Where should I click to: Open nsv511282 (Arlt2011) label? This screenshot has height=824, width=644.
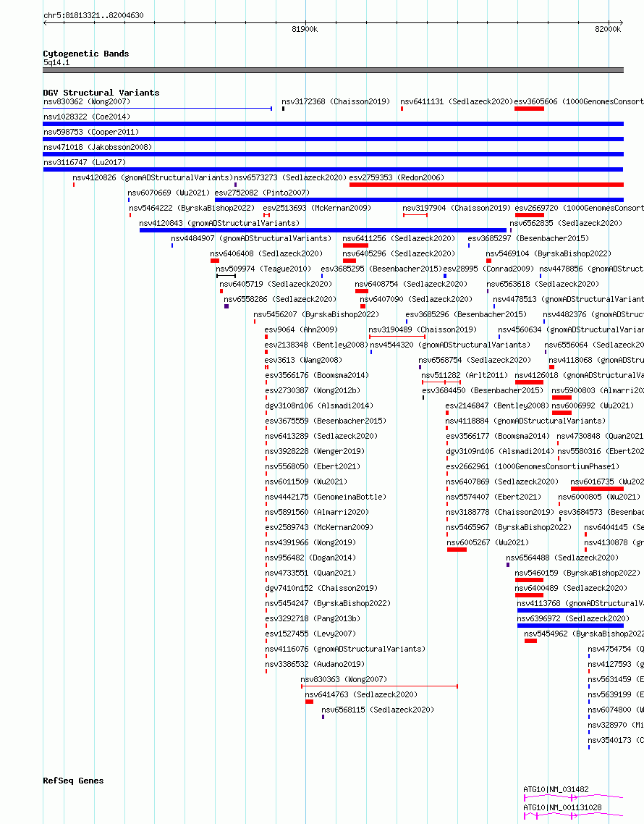465,376
